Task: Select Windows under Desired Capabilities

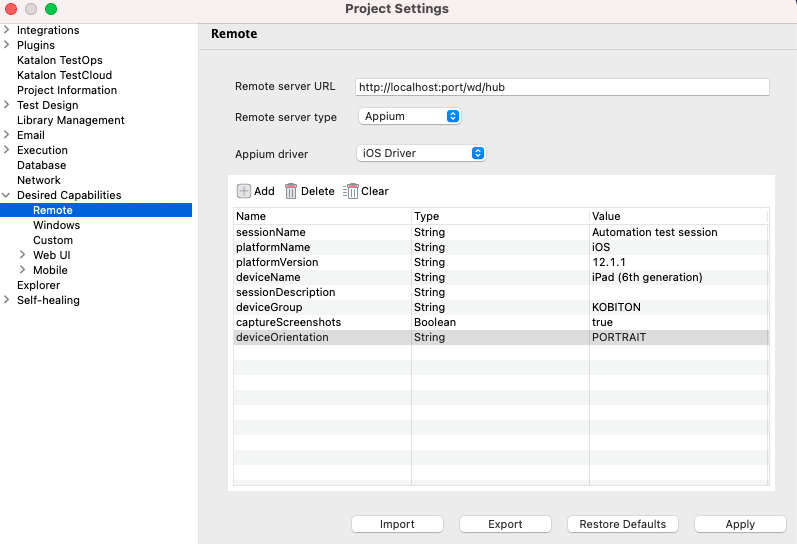Action: pos(56,225)
